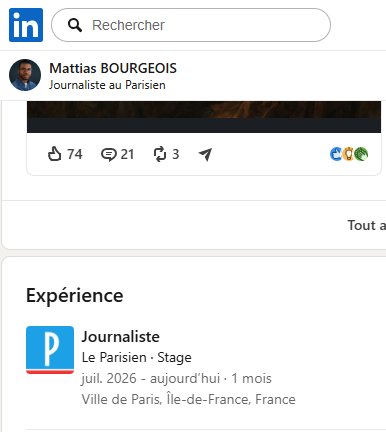Click the name Mattias BOURGEOIS
386x432 pixels.
click(x=113, y=68)
